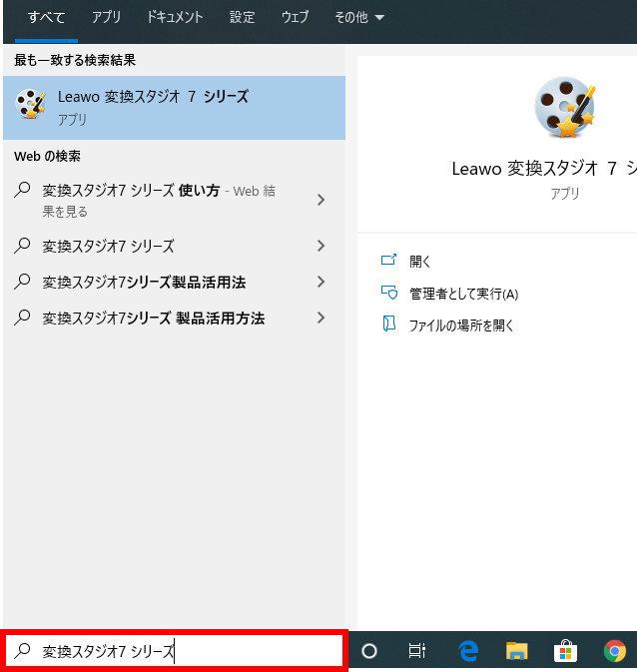Image resolution: width=637 pixels, height=672 pixels.
Task: Open Microsoft Store from taskbar
Action: (x=565, y=651)
